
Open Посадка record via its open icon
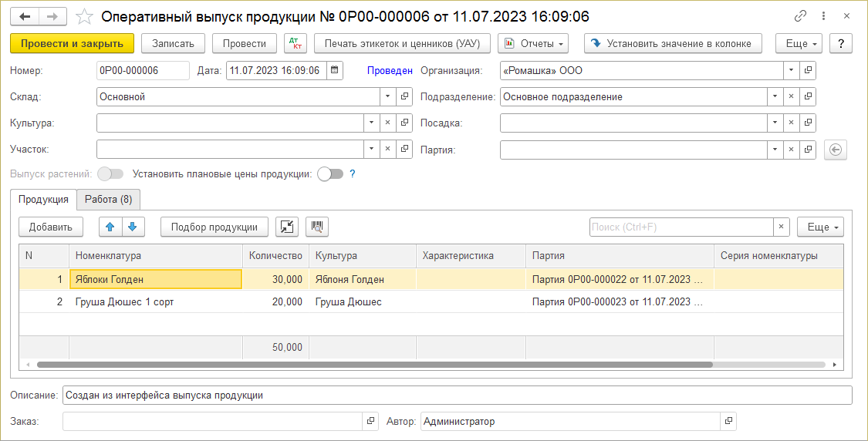(x=808, y=123)
